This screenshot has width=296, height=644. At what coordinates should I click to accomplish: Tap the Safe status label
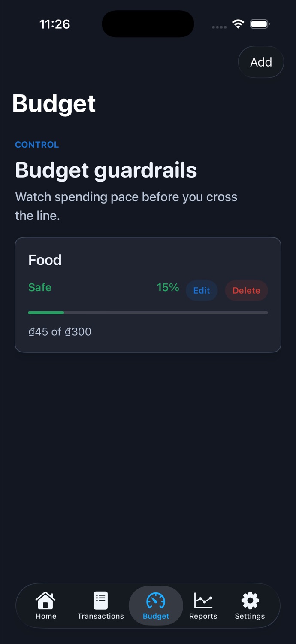pos(40,287)
